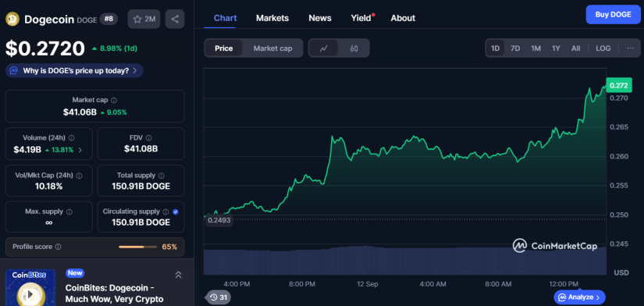Open the About tab
This screenshot has width=644, height=306.
click(403, 18)
